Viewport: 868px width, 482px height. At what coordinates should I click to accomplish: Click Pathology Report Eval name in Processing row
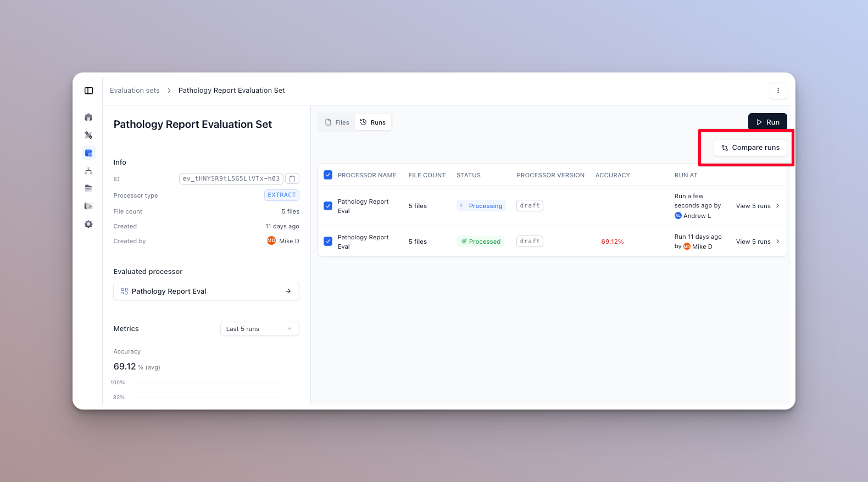tap(363, 206)
